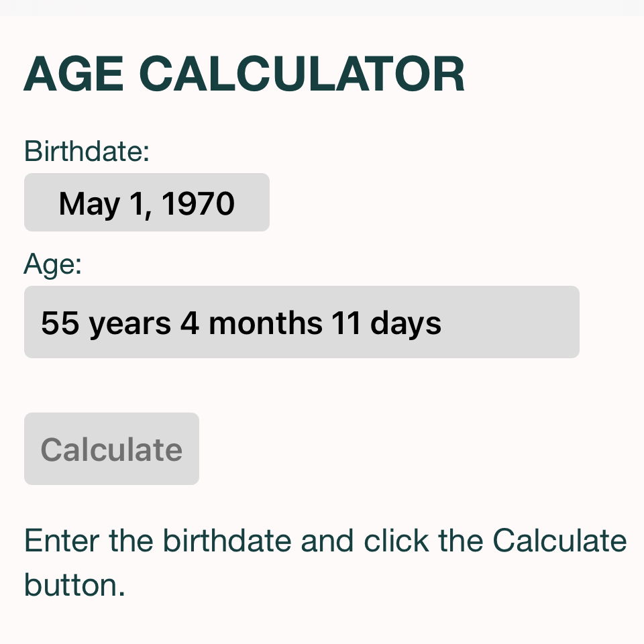The width and height of the screenshot is (644, 644).
Task: Click the 'Enter the birthdate' help sentence
Action: click(x=325, y=541)
